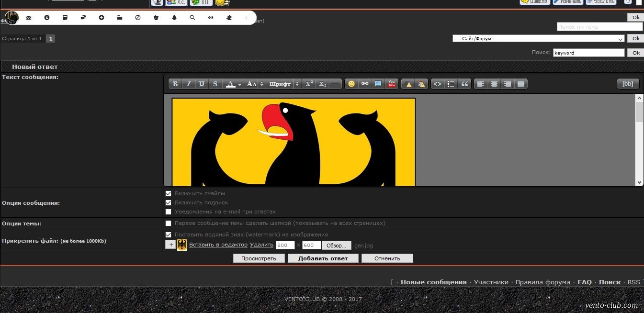
Task: Disable the watermark (водяной знак) checkbox
Action: [168, 235]
